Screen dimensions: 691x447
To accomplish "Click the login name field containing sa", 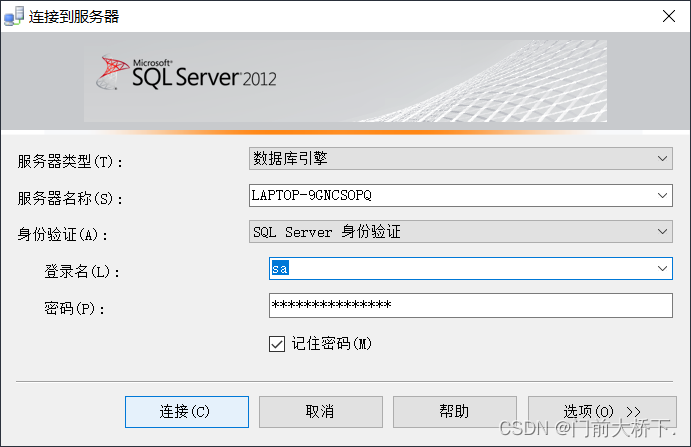I will tap(460, 269).
